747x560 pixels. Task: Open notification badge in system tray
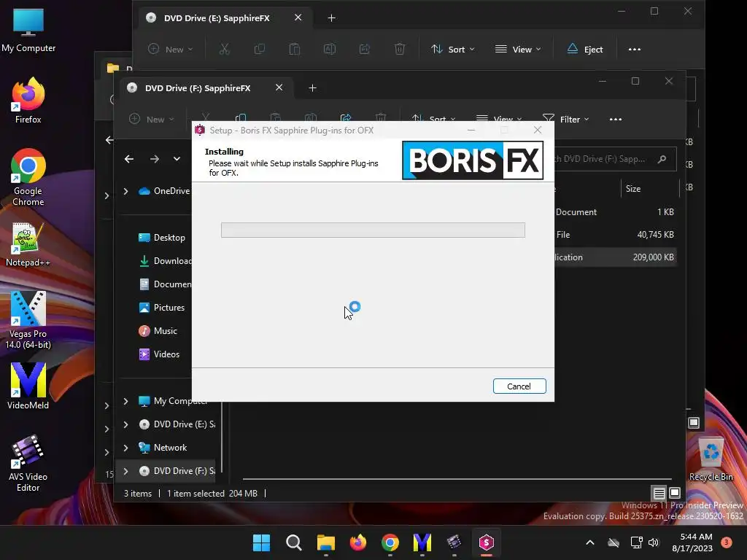pos(726,542)
